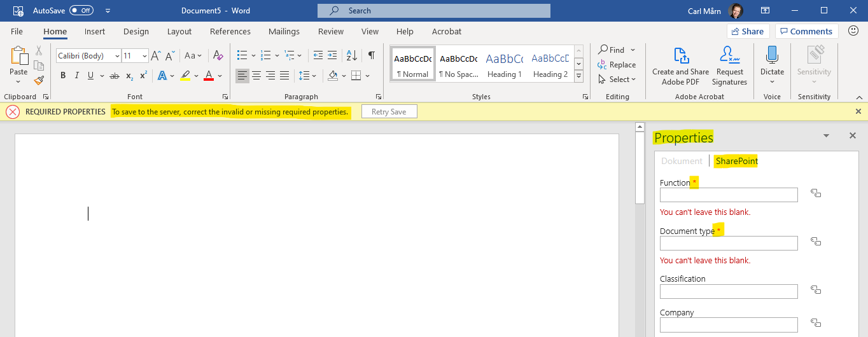Apply red font color
Image resolution: width=868 pixels, height=337 pixels.
[209, 76]
